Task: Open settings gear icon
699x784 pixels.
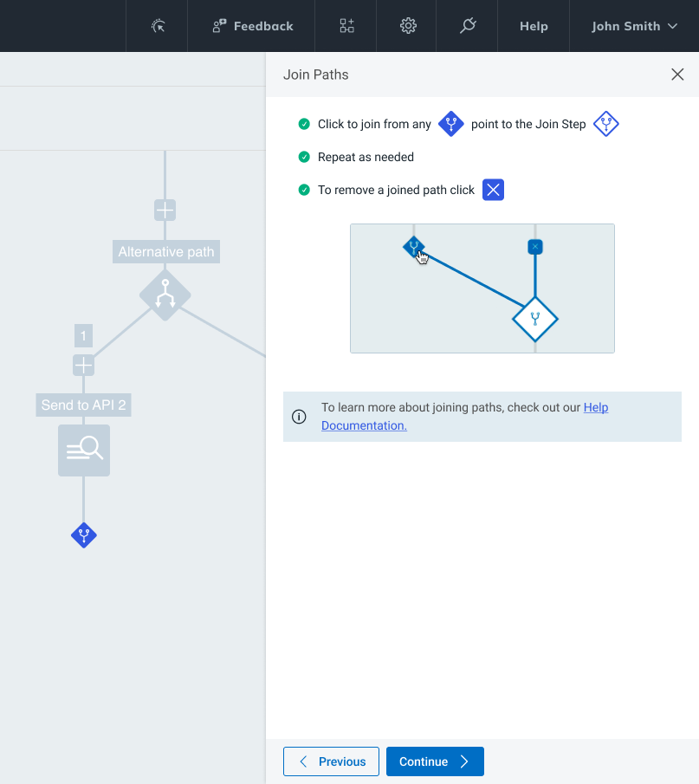Action: coord(408,26)
